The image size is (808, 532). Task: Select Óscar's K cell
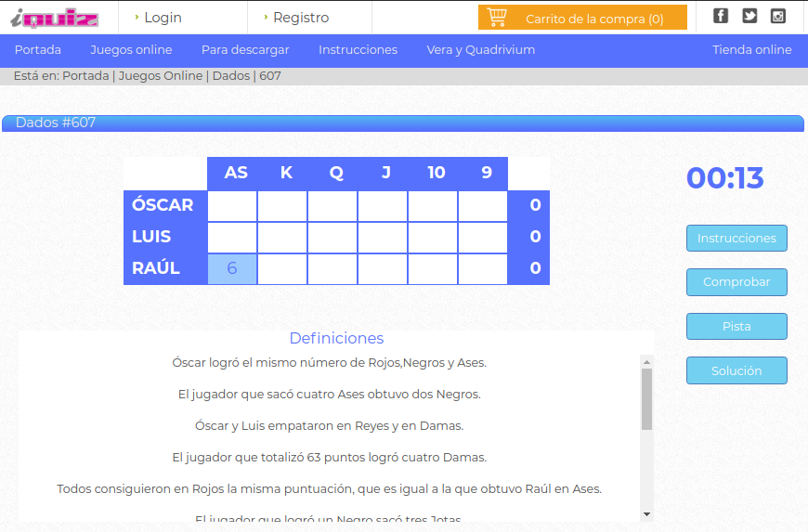(282, 206)
